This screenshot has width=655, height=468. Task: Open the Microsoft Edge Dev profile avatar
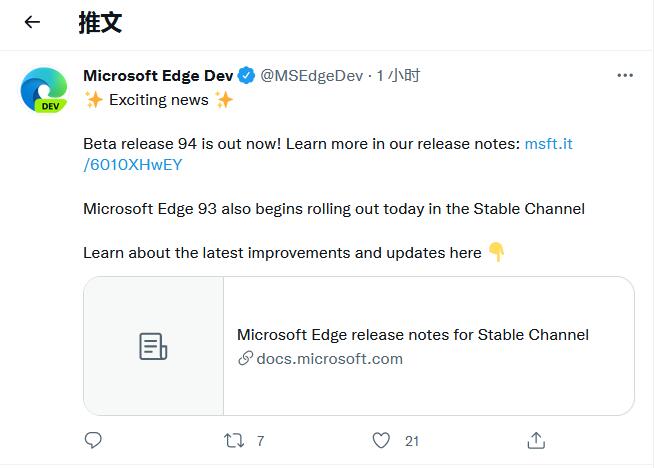pyautogui.click(x=44, y=92)
